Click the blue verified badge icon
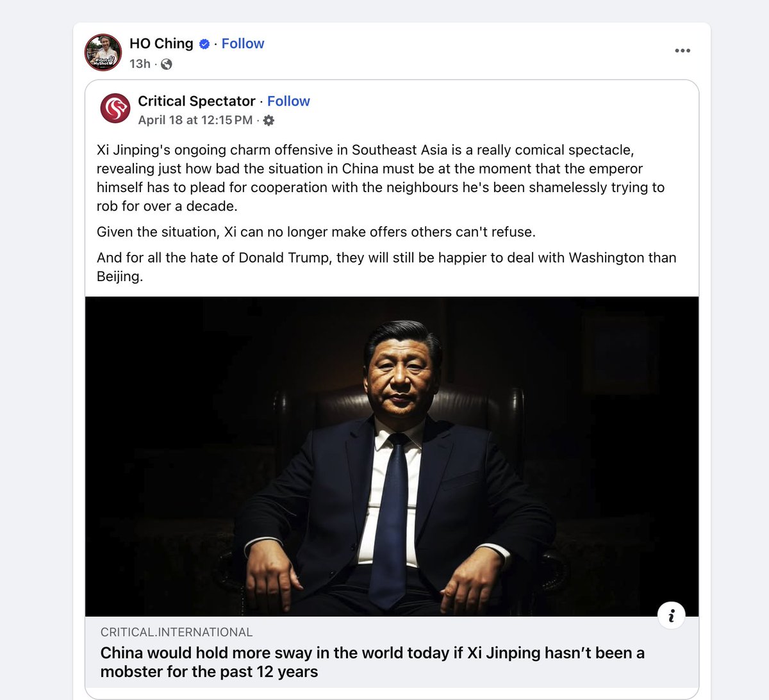This screenshot has width=769, height=700. [204, 44]
